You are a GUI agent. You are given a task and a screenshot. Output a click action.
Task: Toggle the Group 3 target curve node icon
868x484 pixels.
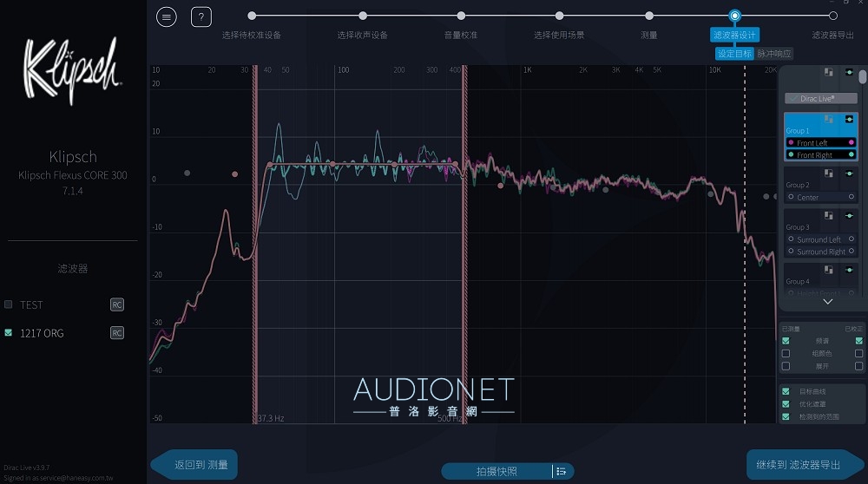click(x=849, y=215)
